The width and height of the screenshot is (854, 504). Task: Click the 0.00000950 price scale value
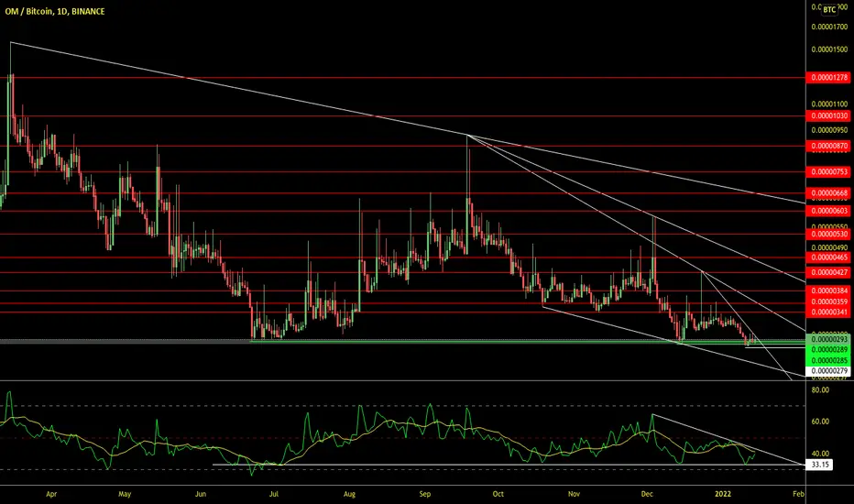pyautogui.click(x=829, y=131)
